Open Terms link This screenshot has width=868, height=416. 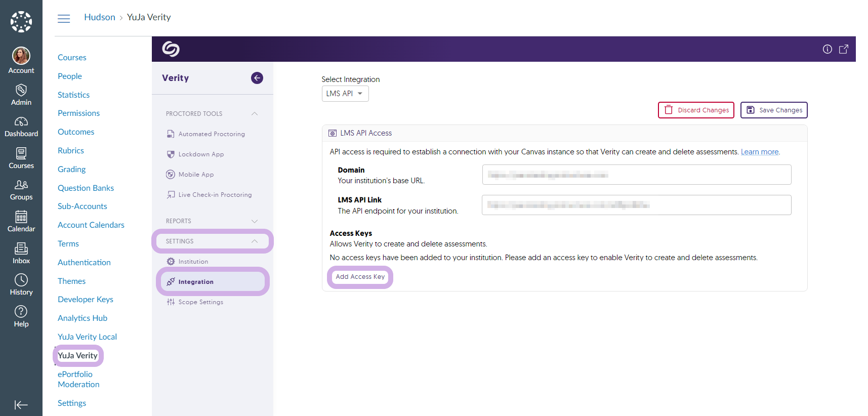click(68, 244)
